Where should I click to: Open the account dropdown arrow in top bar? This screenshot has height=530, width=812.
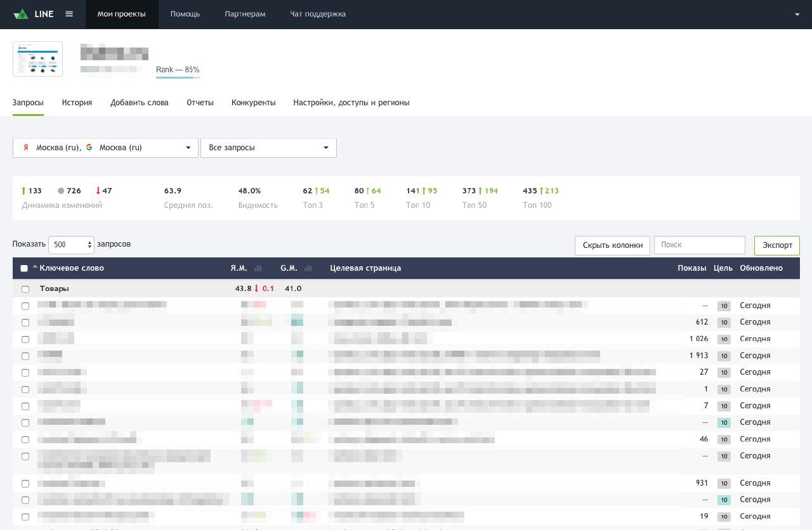click(797, 15)
